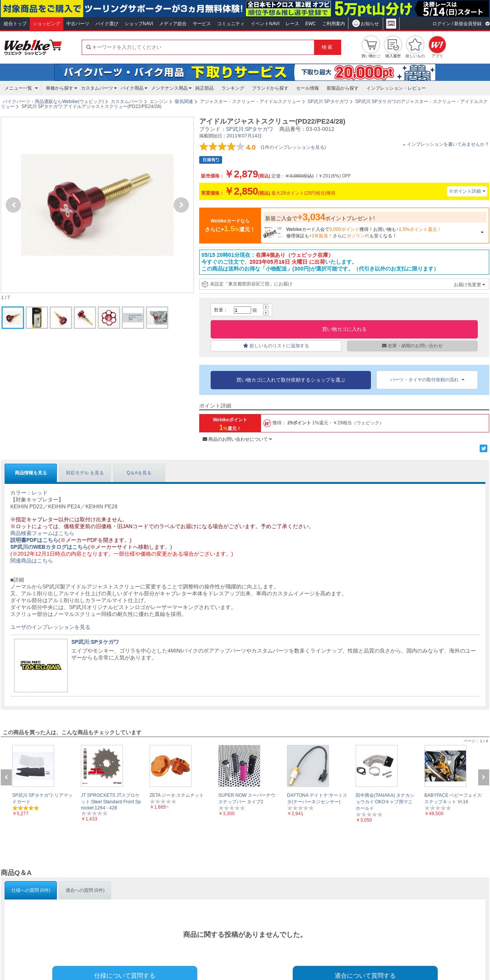Image resolution: width=490 pixels, height=980 pixels.
Task: Expand カスタムパーツ menu
Action: (98, 88)
